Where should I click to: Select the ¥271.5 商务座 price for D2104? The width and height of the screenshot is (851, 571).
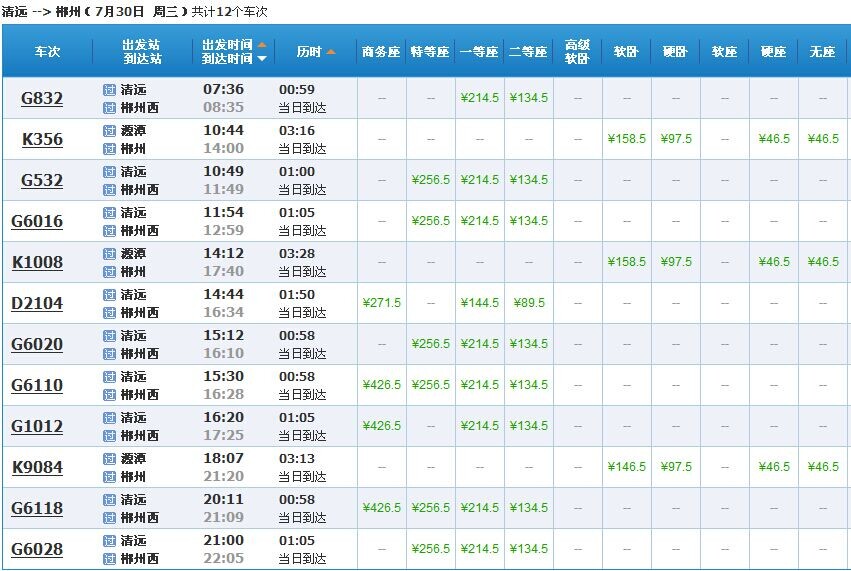pos(382,303)
